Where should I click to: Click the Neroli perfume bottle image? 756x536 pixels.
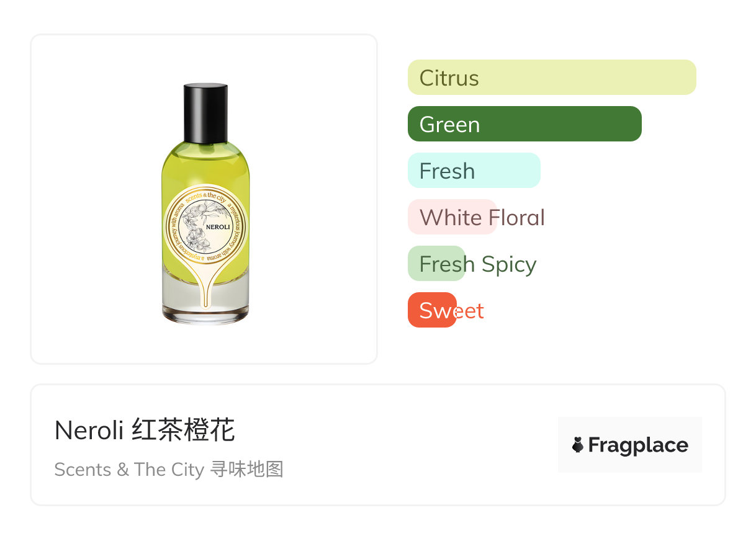point(205,204)
